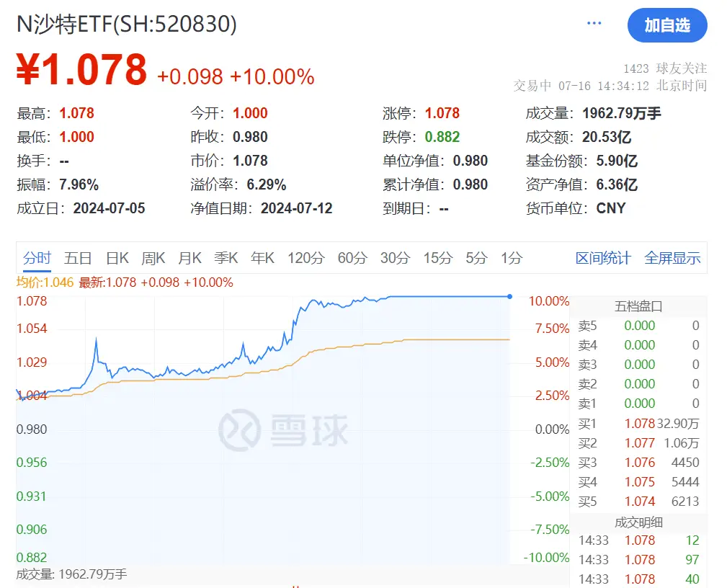Switch to the 季K quarterly chart tab
This screenshot has width=727, height=588.
click(x=226, y=257)
